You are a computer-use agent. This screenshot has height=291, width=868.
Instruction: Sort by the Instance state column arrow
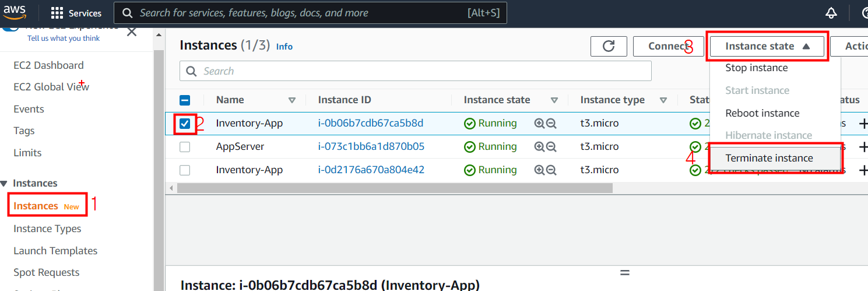click(x=554, y=100)
